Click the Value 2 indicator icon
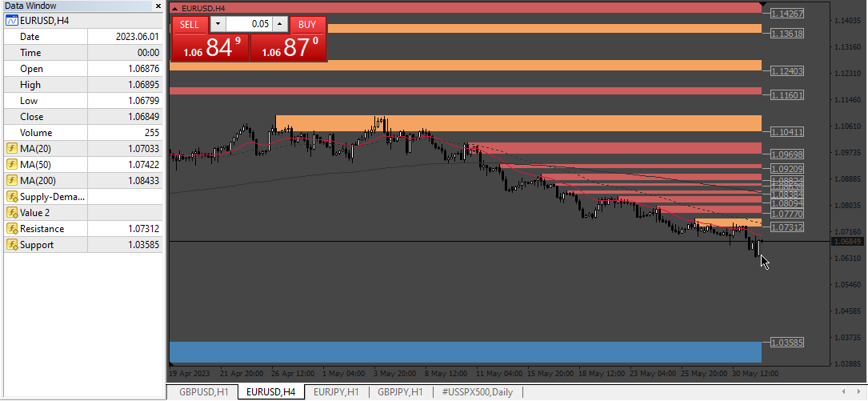 click(12, 213)
